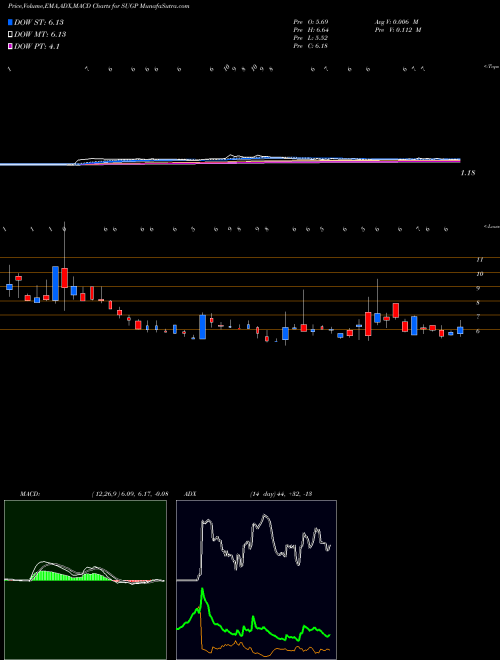
Task: Select the 'DOW MT: 6.13' legend text
Action: (x=40, y=35)
